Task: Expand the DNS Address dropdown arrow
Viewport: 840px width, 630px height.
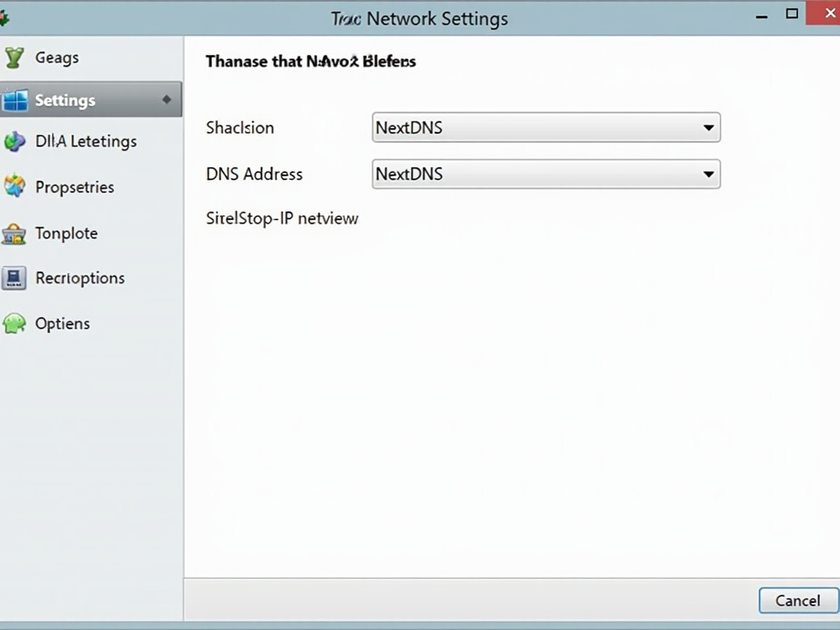Action: (x=708, y=174)
